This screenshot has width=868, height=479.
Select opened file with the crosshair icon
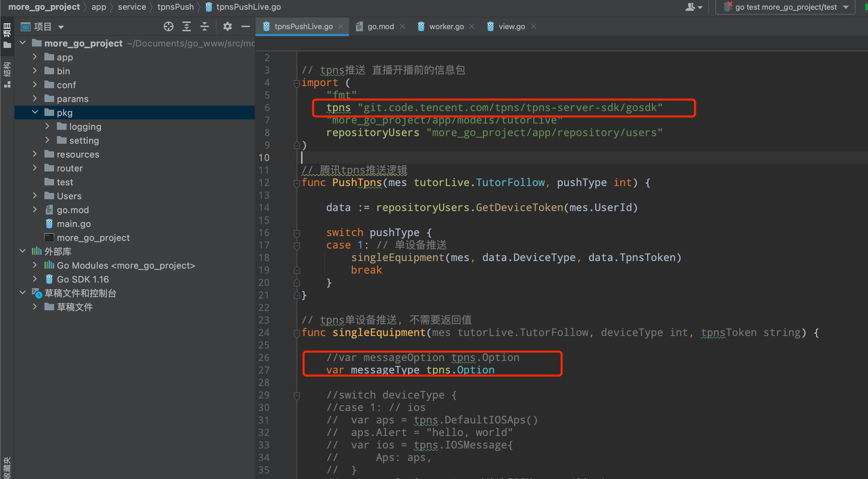pos(169,26)
